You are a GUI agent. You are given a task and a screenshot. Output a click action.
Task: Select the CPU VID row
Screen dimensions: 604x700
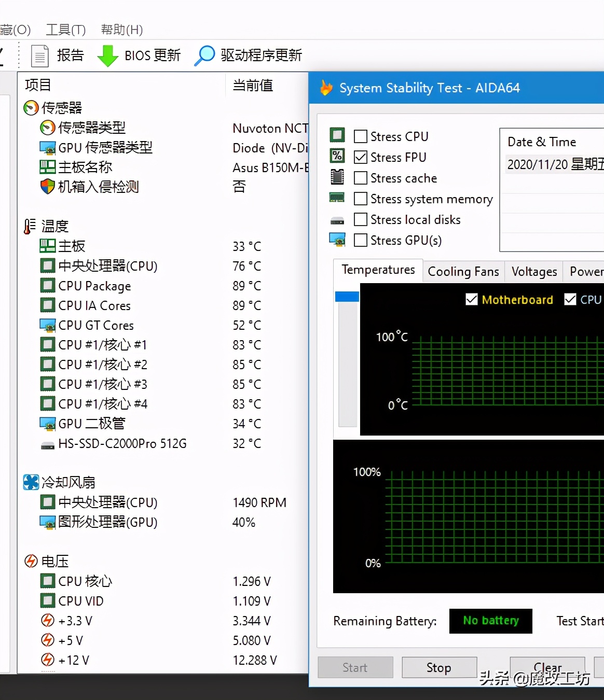163,601
